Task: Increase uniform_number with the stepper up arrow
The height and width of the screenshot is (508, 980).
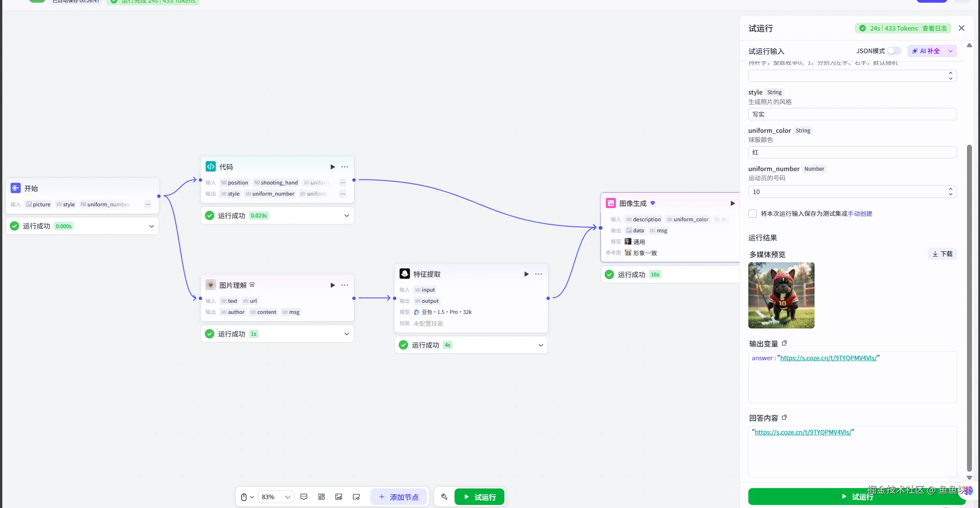Action: tap(951, 189)
